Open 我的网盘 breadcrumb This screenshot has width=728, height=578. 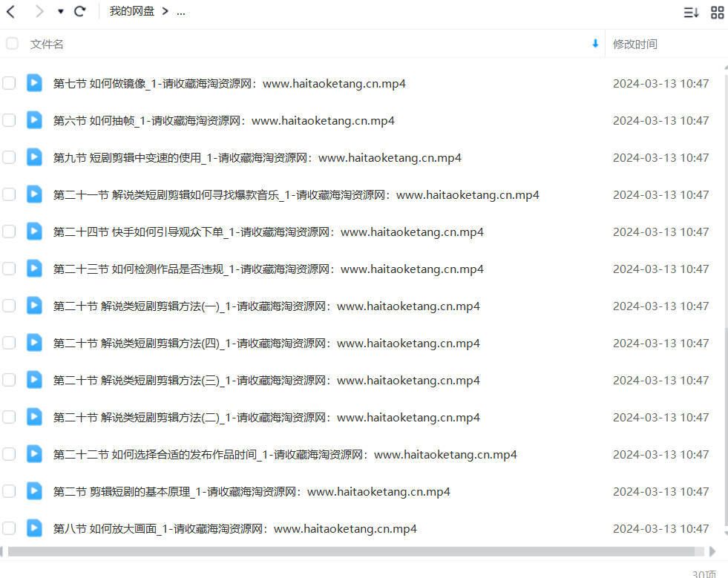pyautogui.click(x=132, y=11)
